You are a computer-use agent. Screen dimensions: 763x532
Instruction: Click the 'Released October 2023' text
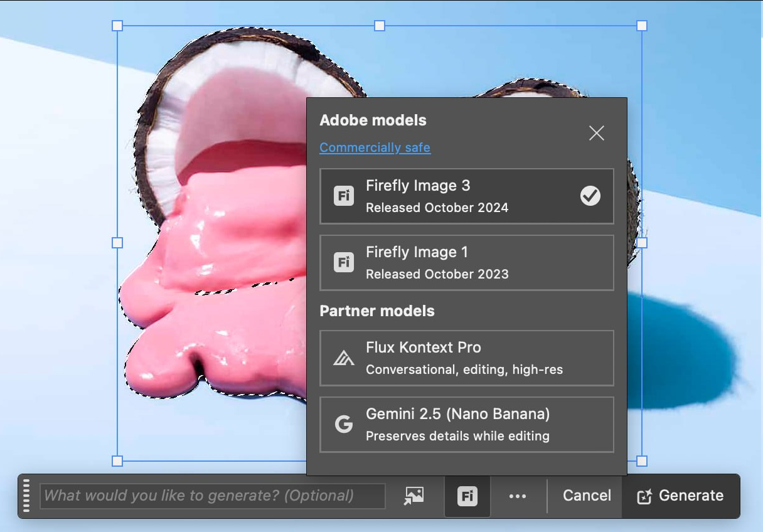437,274
